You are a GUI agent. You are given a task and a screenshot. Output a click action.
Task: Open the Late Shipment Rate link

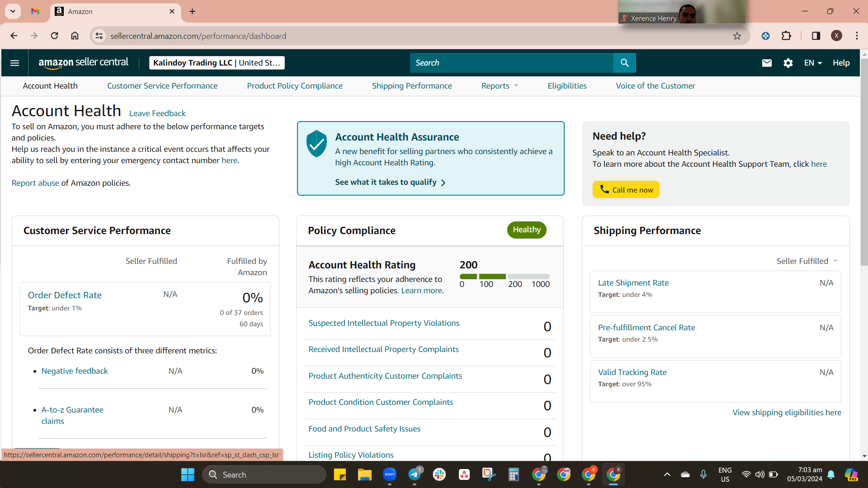633,283
